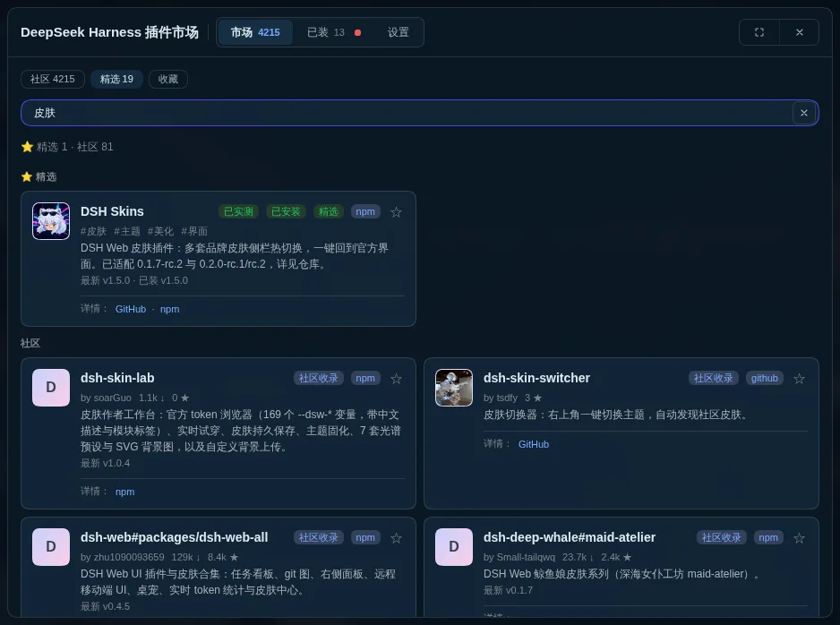Open the DSH Skins avatar thumbnail
Viewport: 840px width, 625px height.
[51, 220]
